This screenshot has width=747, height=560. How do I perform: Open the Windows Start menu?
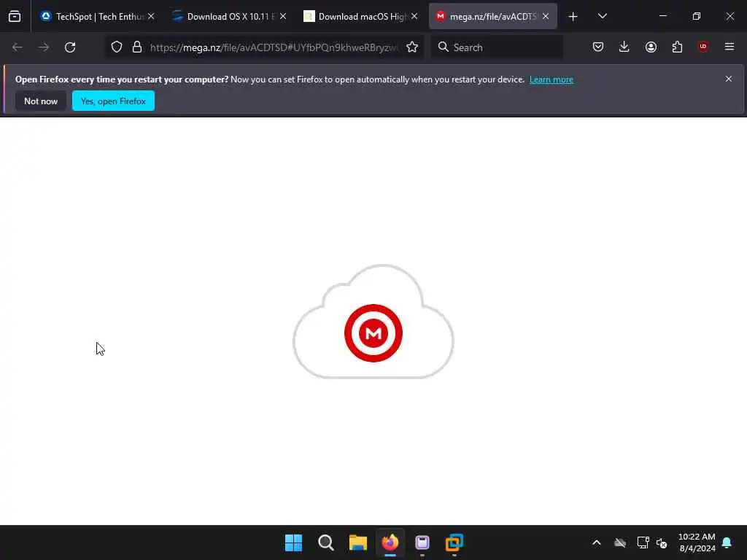point(293,542)
